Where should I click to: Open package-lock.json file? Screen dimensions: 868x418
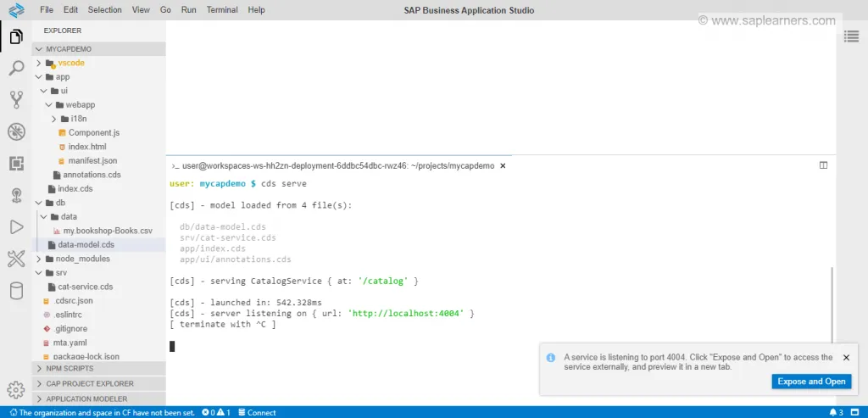click(x=98, y=357)
